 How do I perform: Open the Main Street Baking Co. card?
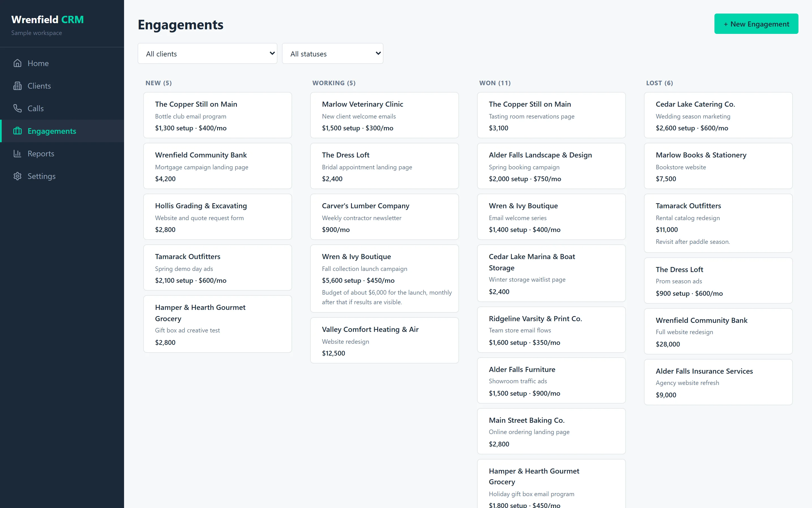(x=551, y=431)
